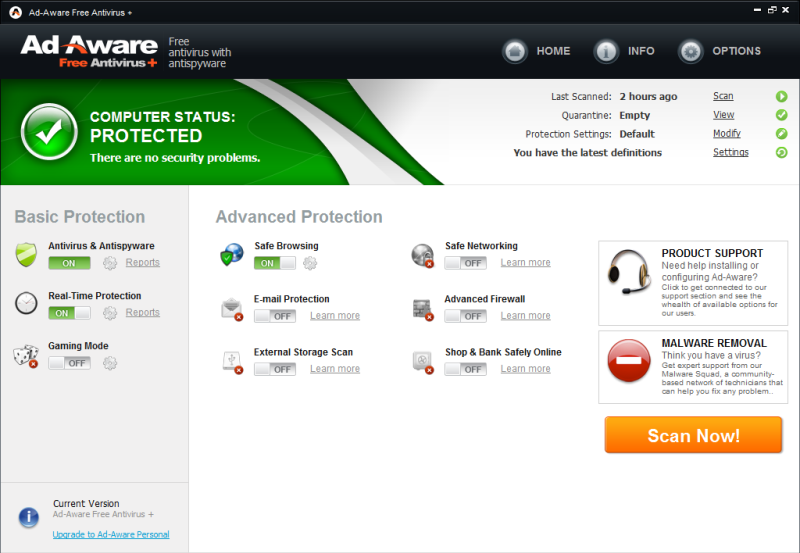
Task: Turn on the Safe Networking switch
Action: (x=465, y=263)
